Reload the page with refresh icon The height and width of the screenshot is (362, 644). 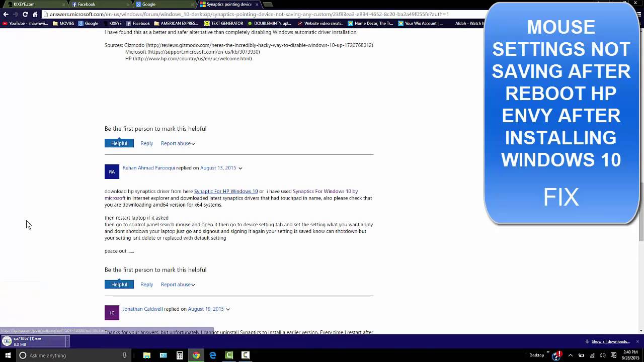pos(25,14)
